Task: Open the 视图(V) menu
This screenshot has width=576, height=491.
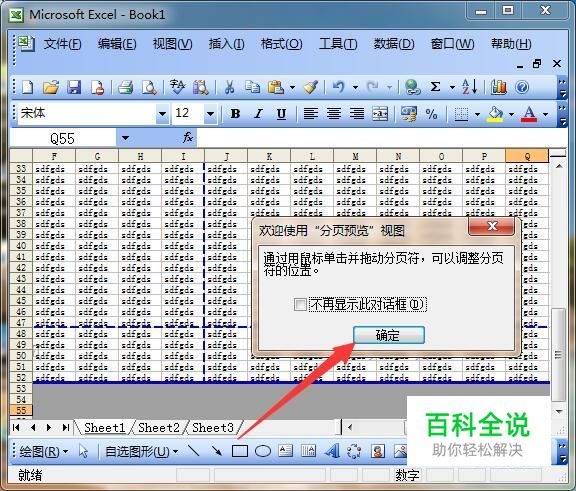Action: [172, 44]
